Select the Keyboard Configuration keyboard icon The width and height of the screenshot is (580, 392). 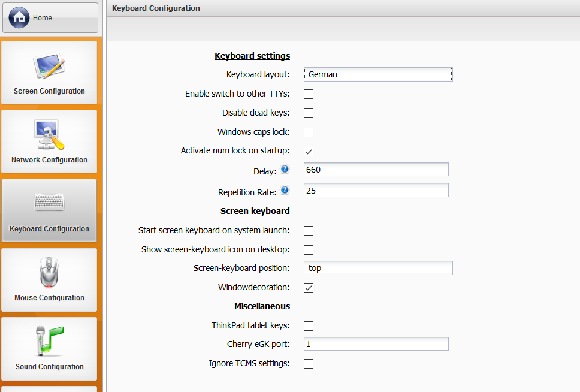tap(49, 202)
